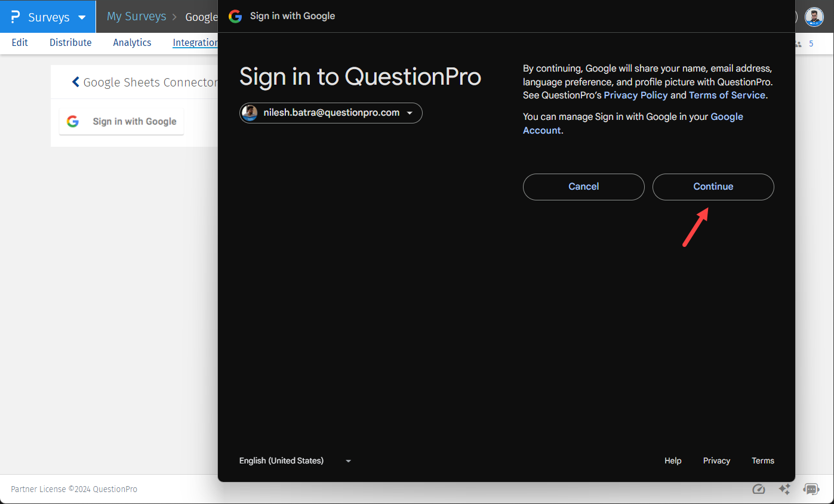Open the chat support icon in footer
834x504 pixels.
click(811, 489)
